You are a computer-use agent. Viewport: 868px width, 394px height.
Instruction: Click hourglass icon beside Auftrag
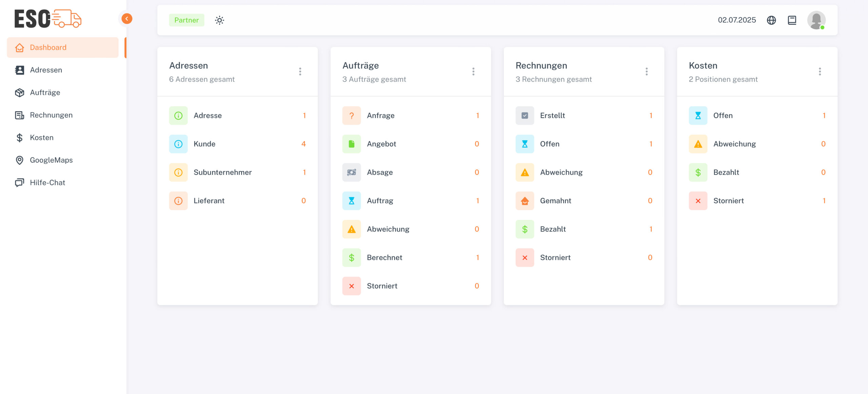coord(352,201)
